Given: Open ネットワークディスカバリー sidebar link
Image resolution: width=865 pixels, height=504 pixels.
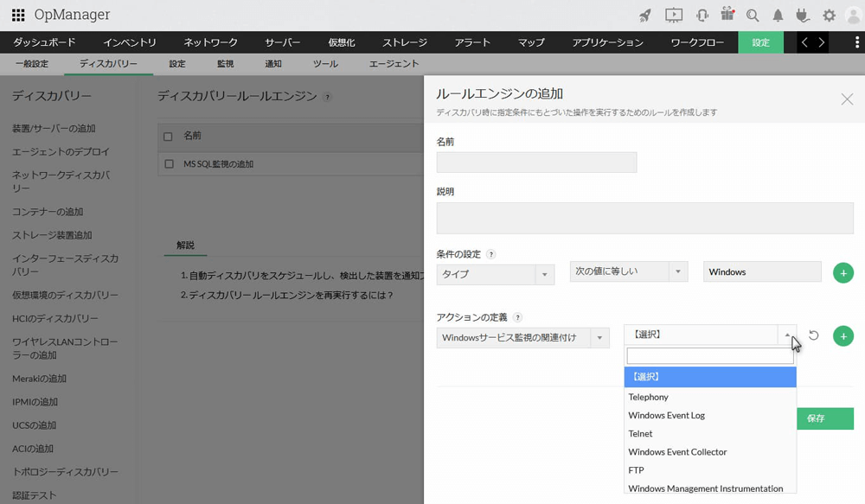Looking at the screenshot, I should [61, 182].
